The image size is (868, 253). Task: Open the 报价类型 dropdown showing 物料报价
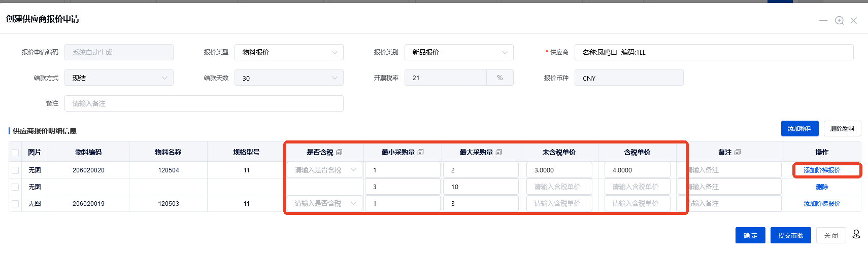coord(289,52)
